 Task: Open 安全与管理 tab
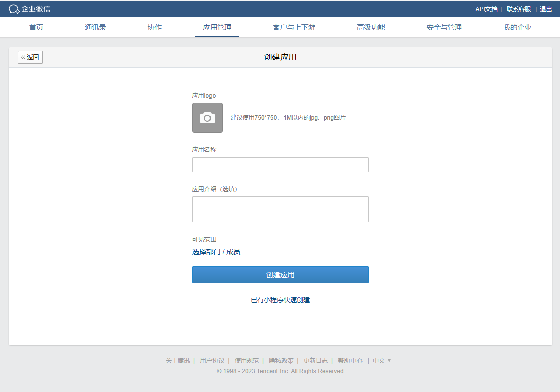444,27
